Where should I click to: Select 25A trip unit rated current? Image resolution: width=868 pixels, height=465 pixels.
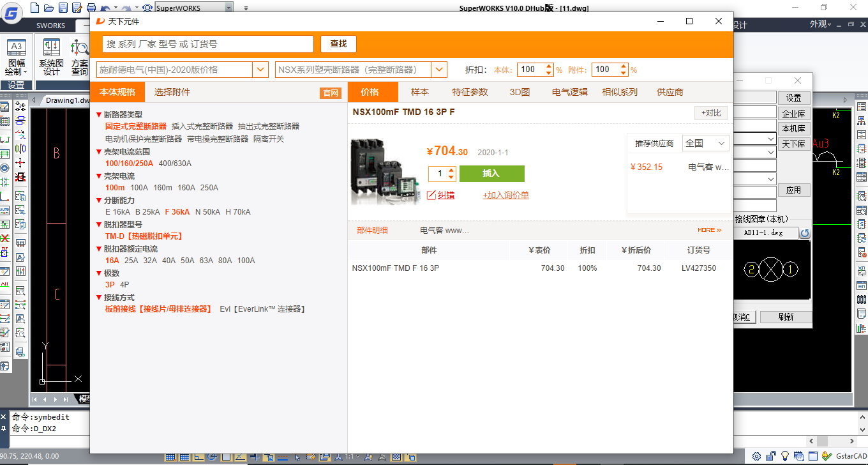tap(131, 261)
